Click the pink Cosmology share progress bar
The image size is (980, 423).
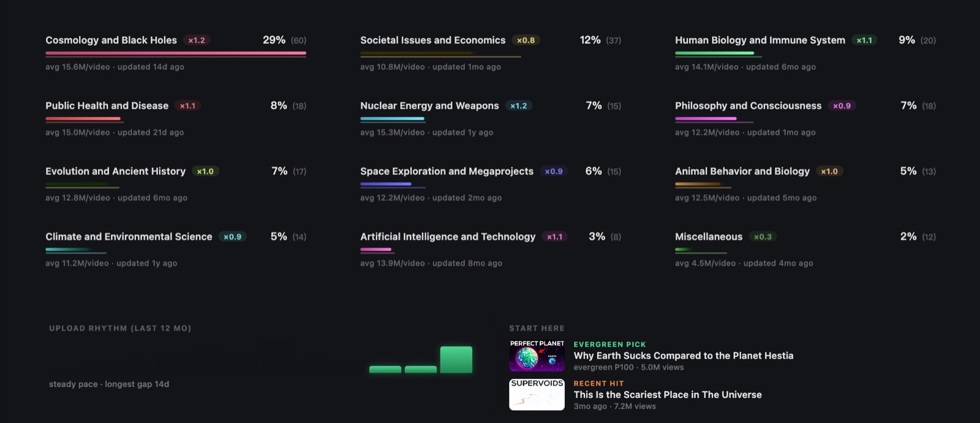pos(176,53)
